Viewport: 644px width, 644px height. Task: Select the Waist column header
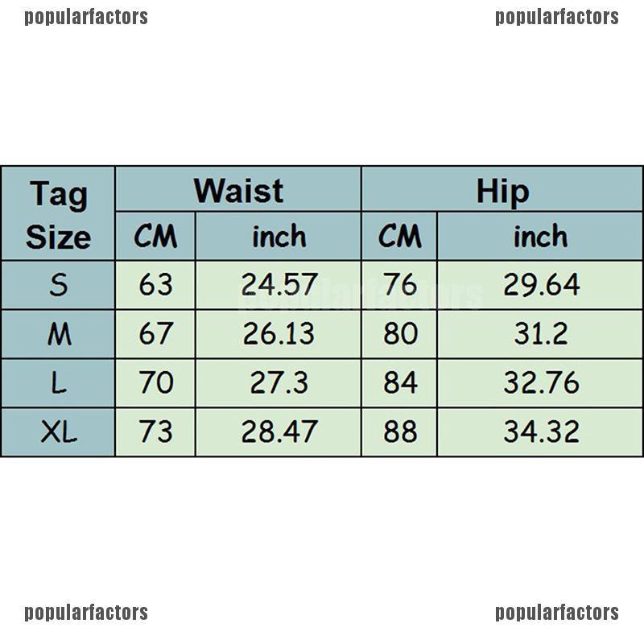[238, 191]
